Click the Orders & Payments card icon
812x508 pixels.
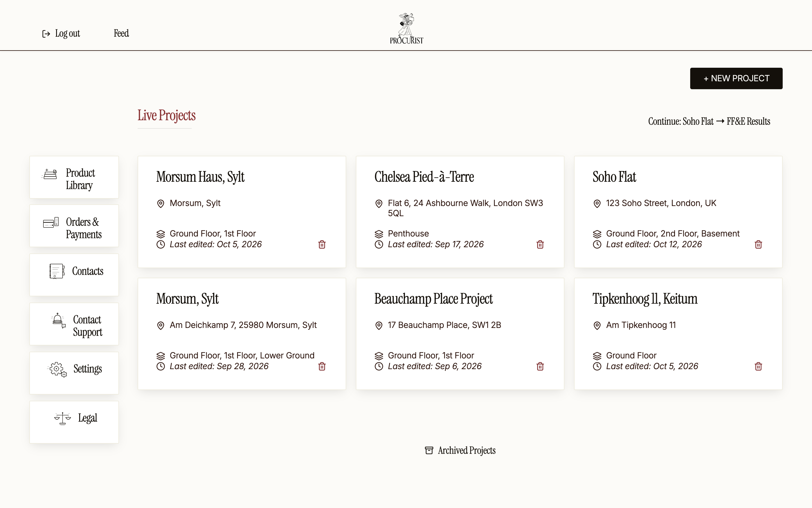pos(51,222)
